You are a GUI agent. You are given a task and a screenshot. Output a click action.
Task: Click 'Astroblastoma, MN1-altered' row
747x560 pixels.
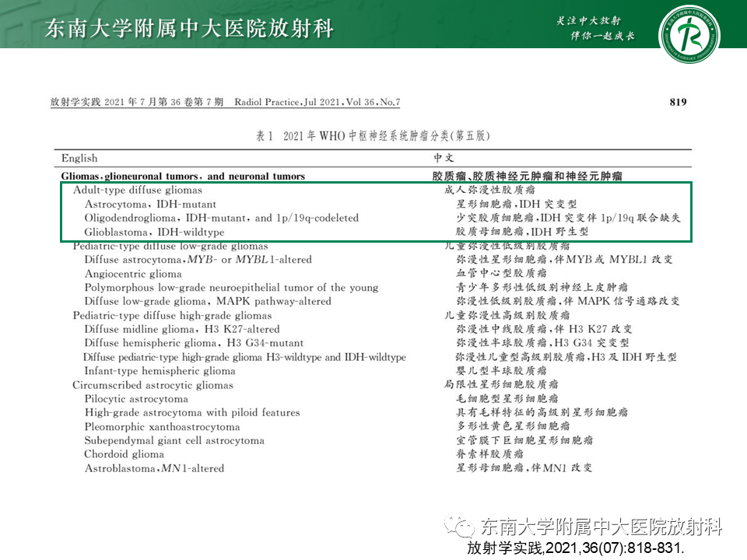tap(154, 468)
